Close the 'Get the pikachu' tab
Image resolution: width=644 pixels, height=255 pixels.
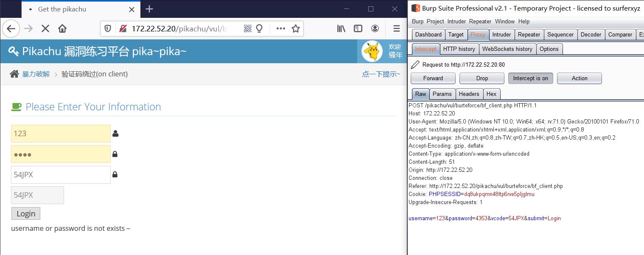tap(132, 9)
